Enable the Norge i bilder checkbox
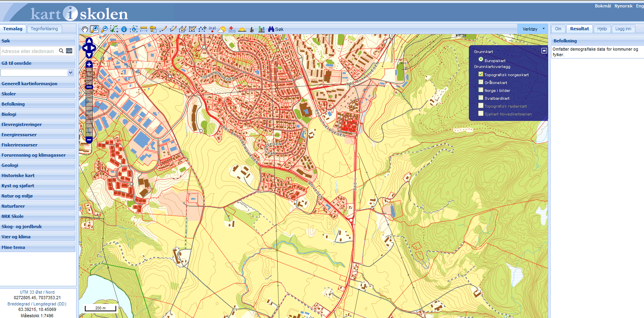This screenshot has height=318, width=644. click(x=481, y=90)
